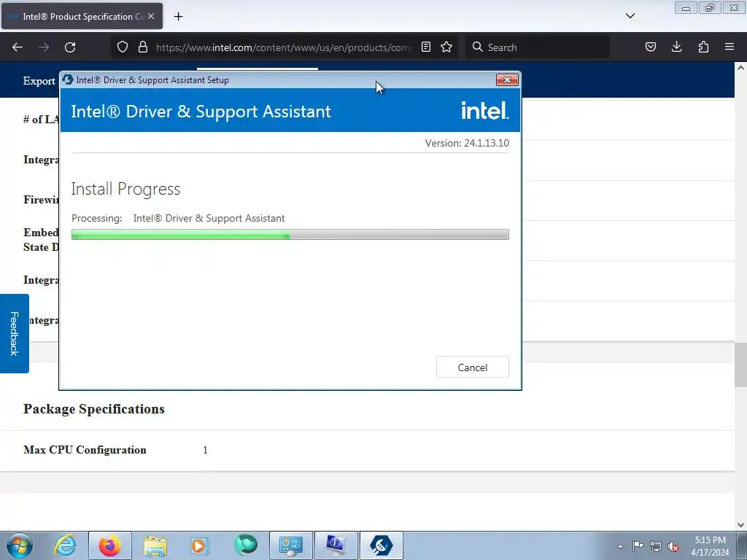Image resolution: width=747 pixels, height=560 pixels.
Task: Click the network tray icon
Action: pos(656,546)
